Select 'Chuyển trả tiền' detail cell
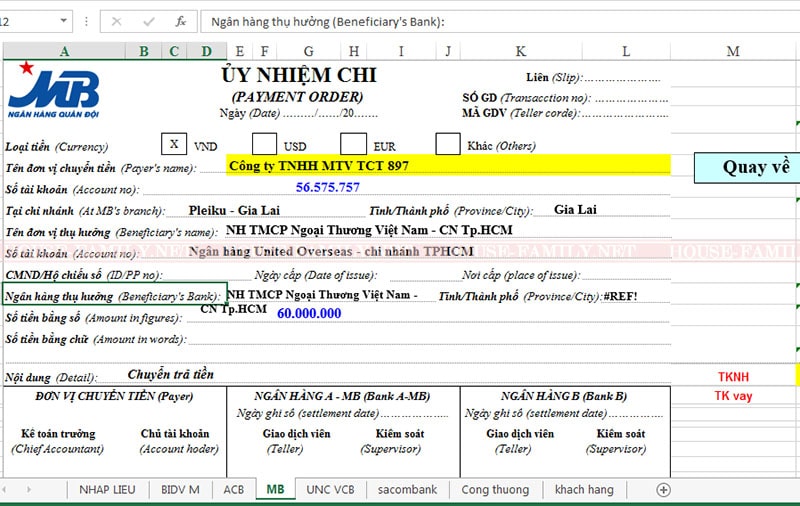 (170, 374)
